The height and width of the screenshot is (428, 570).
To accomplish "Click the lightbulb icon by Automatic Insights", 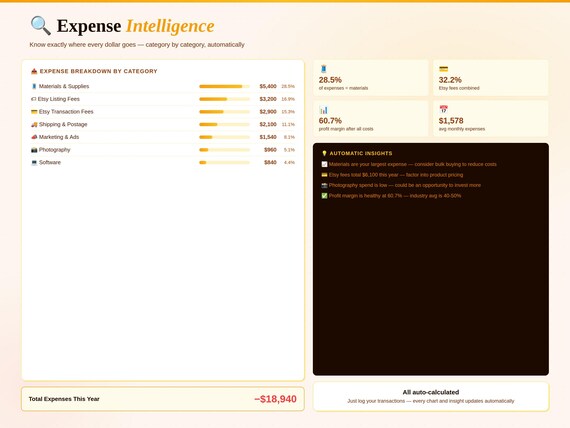I will pyautogui.click(x=324, y=153).
